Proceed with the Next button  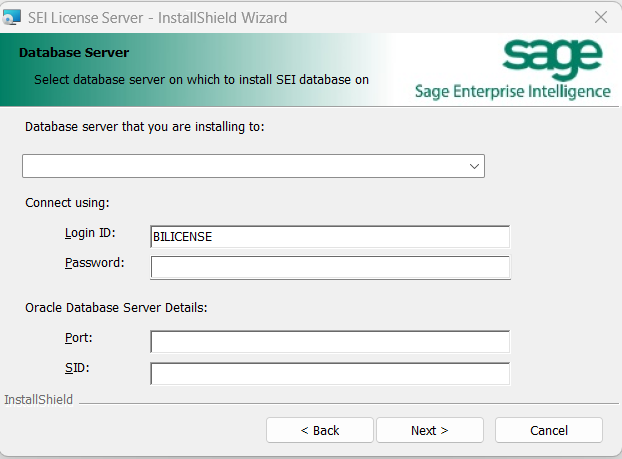point(430,430)
